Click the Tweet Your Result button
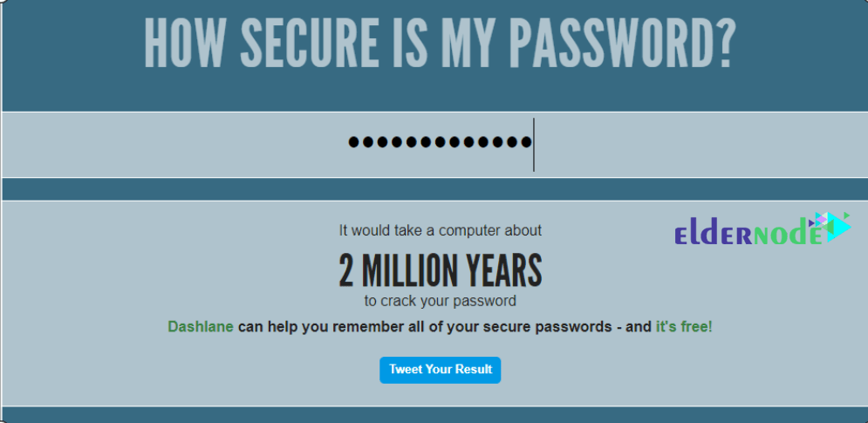Screen dimensions: 868x423 coord(440,370)
